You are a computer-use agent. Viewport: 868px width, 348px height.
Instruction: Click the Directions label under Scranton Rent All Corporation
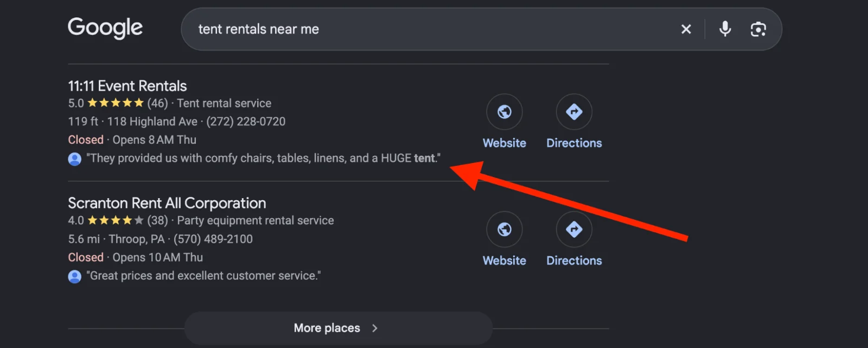pyautogui.click(x=574, y=261)
